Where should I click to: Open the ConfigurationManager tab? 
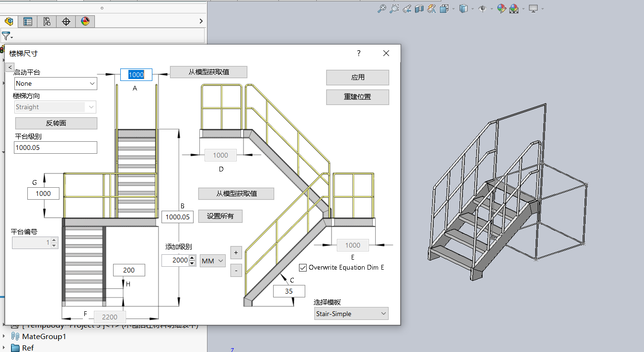[x=47, y=22]
